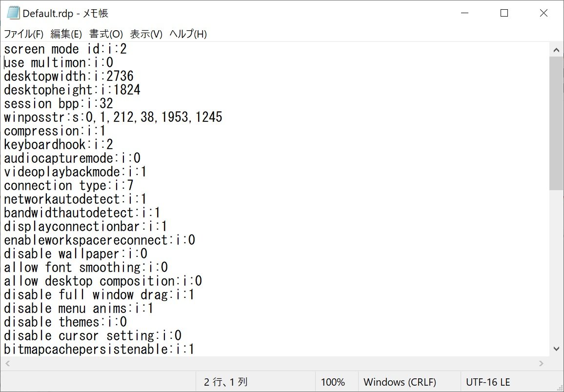Click the horizontal scrollbar left arrow
564x392 pixels.
7,363
